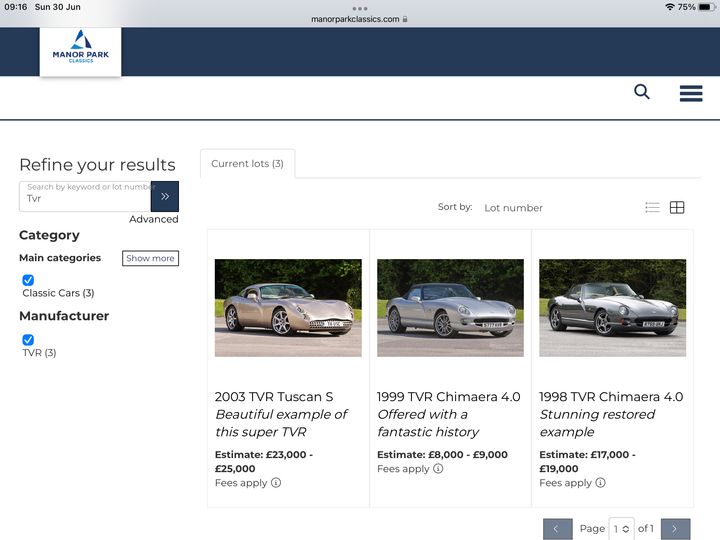This screenshot has width=720, height=540.
Task: Click Show more for main categories
Action: pos(150,258)
